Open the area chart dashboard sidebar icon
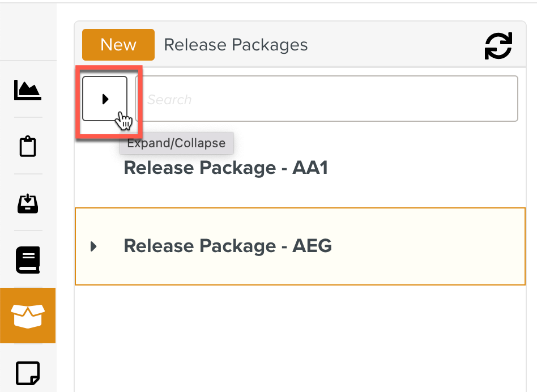 click(28, 90)
